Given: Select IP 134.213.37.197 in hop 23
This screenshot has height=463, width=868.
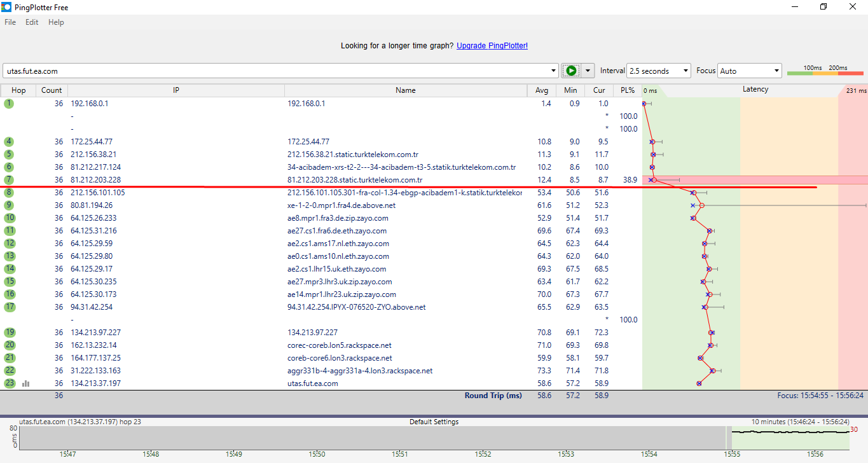Looking at the screenshot, I should tap(96, 383).
